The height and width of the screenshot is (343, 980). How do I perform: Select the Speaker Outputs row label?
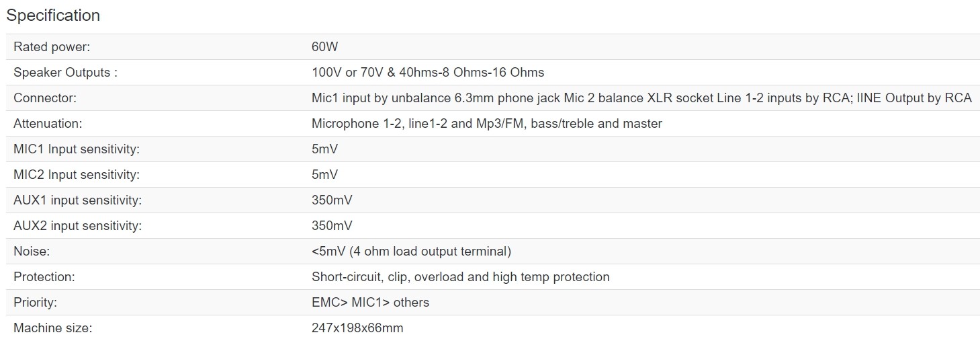pyautogui.click(x=65, y=73)
